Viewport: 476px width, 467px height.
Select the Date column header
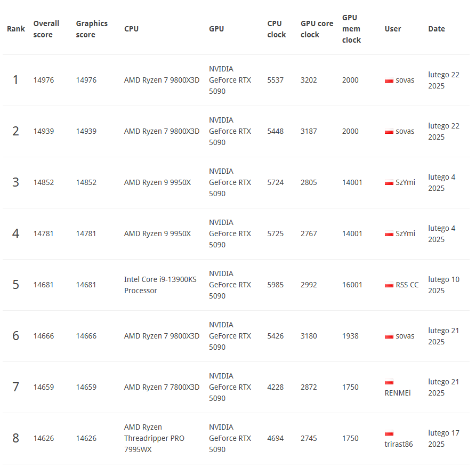point(436,29)
